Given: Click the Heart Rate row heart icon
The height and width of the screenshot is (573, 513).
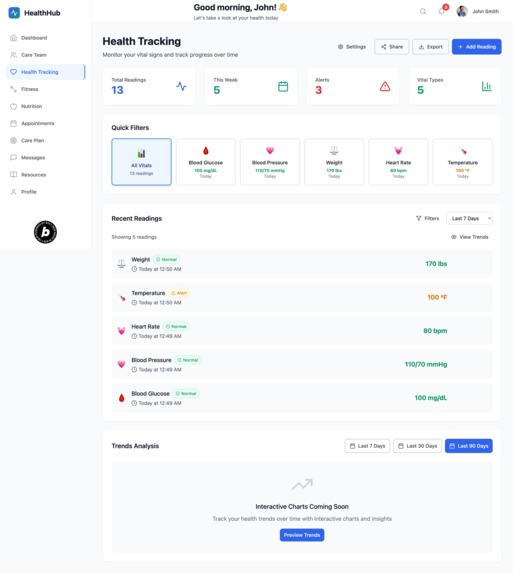Looking at the screenshot, I should pyautogui.click(x=121, y=331).
